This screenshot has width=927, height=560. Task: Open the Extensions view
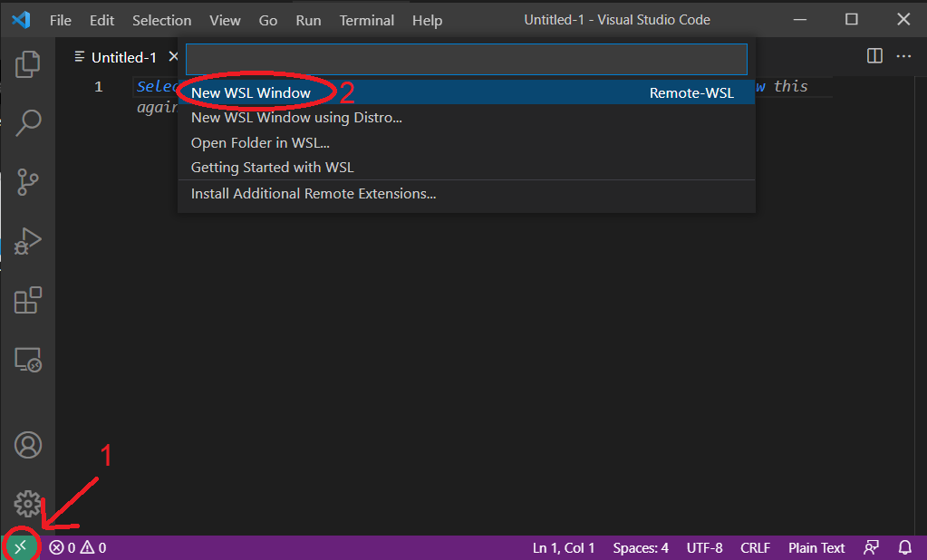[27, 300]
